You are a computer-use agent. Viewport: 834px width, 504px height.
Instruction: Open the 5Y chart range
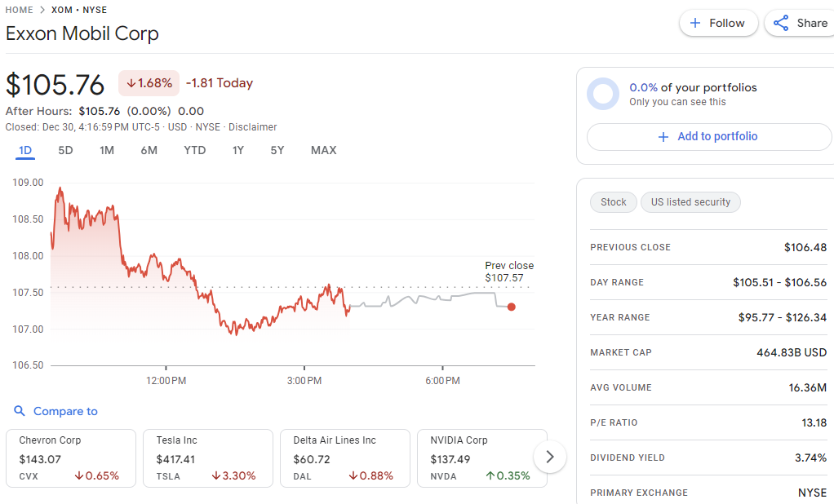[x=277, y=150]
